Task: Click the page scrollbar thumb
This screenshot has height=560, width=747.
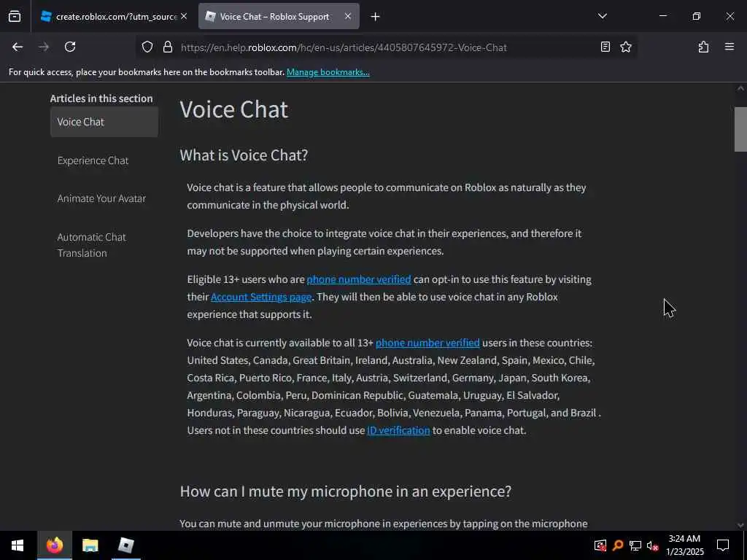Action: pos(740,130)
